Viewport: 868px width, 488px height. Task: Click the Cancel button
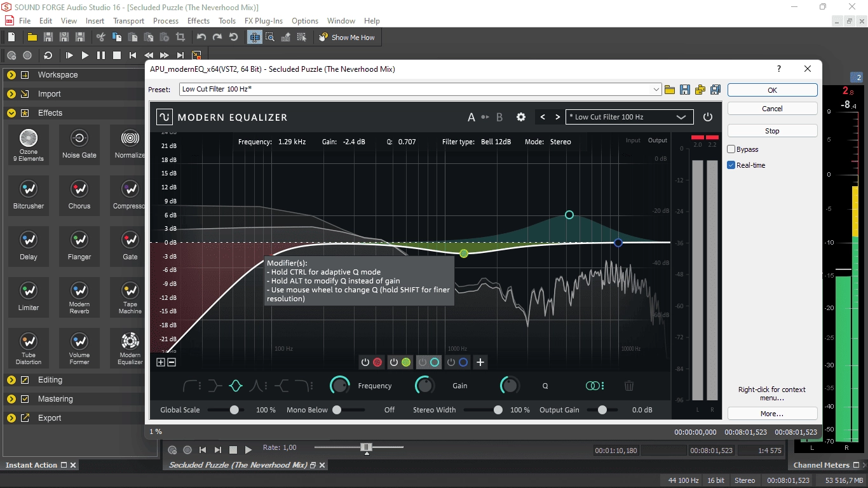pos(772,109)
